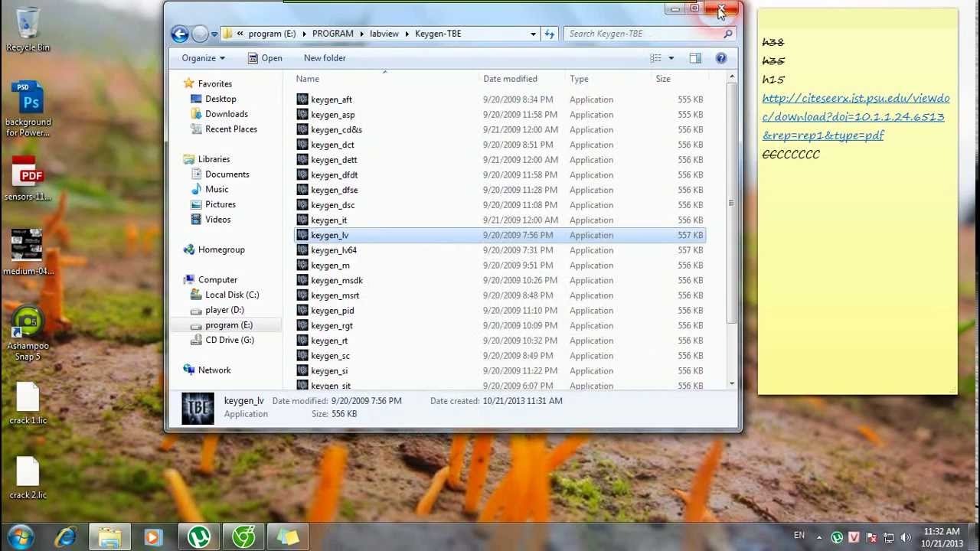Screen dimensions: 980x551
Task: Open the Windows Start menu
Action: click(x=21, y=537)
